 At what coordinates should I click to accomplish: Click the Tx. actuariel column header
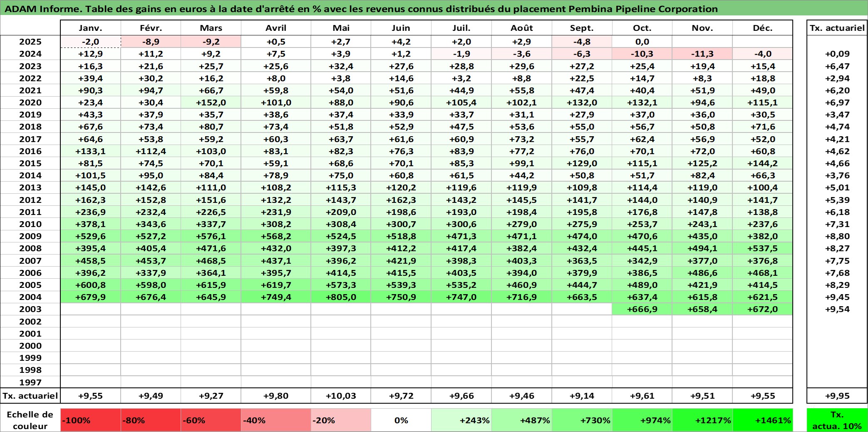(x=837, y=28)
